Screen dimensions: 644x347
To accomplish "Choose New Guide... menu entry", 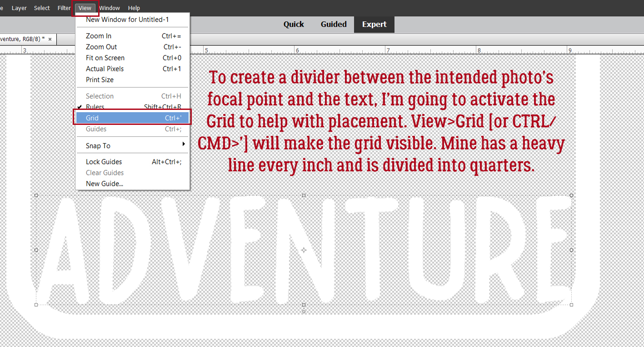I will [133, 183].
